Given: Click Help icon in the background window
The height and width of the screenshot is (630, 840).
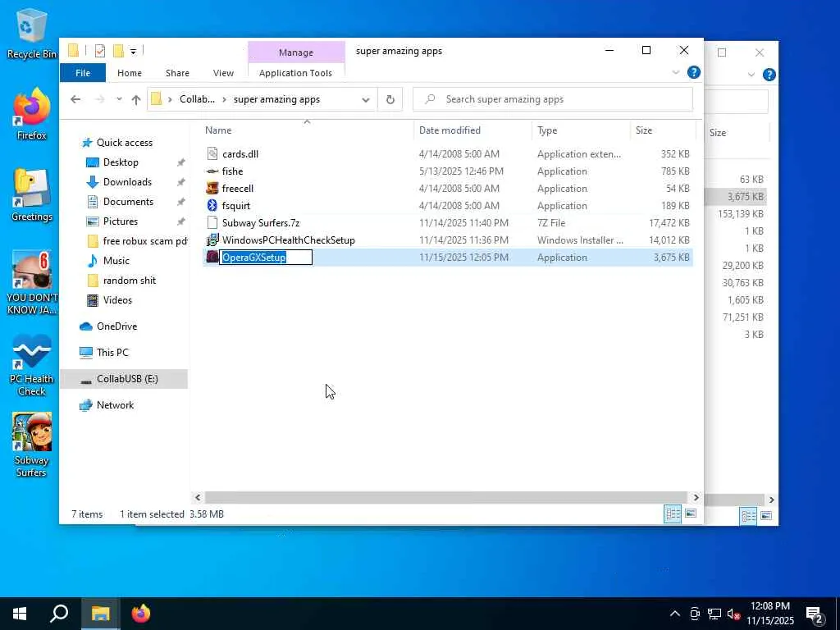Looking at the screenshot, I should pyautogui.click(x=769, y=75).
